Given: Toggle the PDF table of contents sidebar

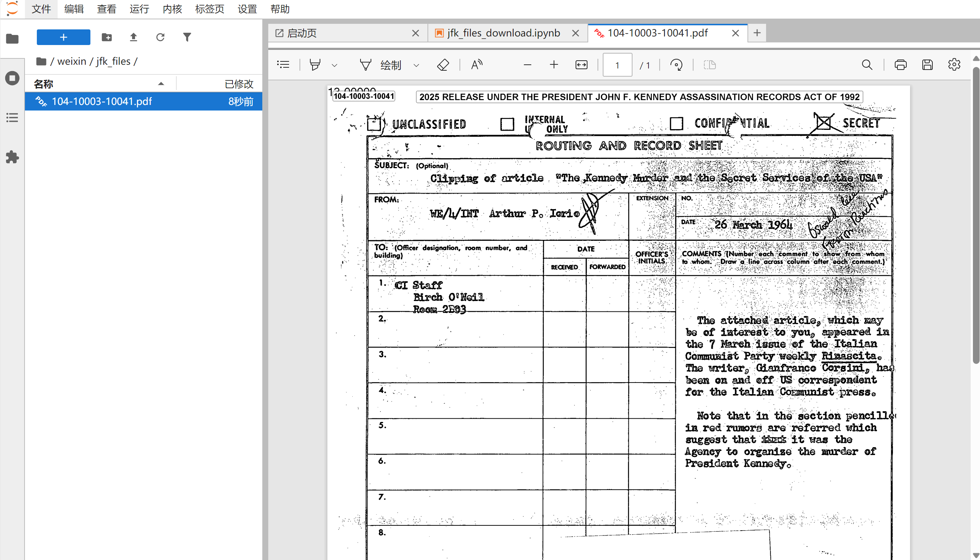Looking at the screenshot, I should pos(284,65).
